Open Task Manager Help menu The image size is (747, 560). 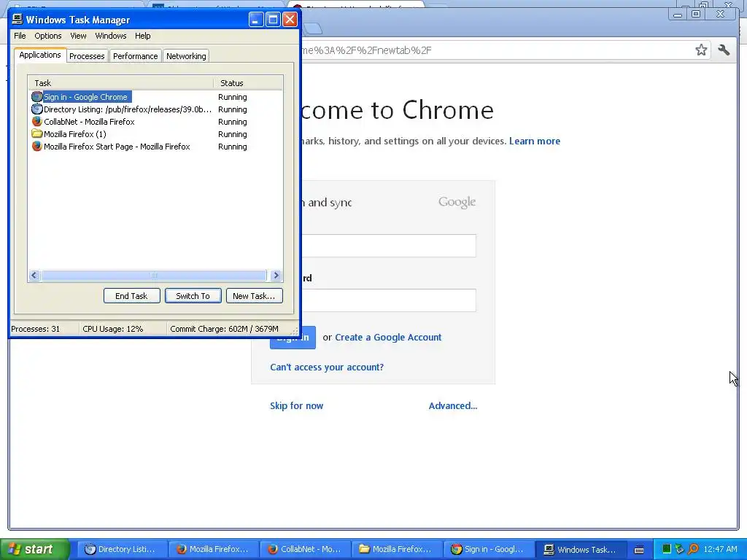(142, 36)
